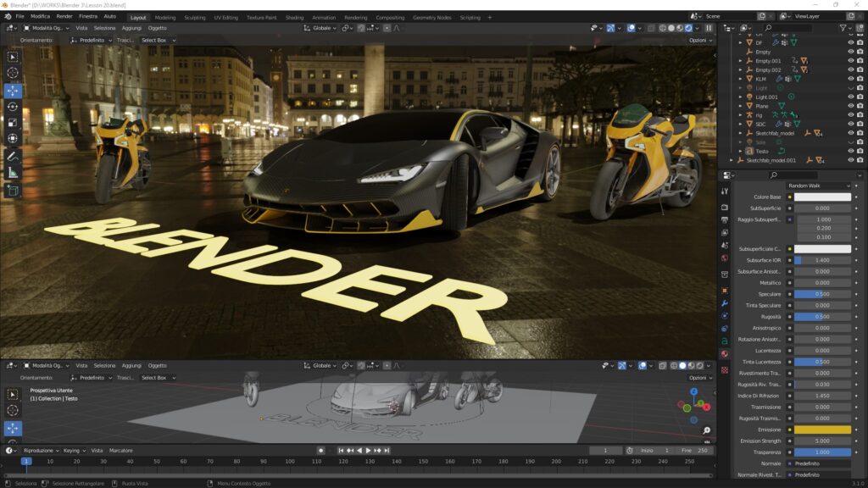Click the yellow Emissione color swatch
Viewport: 868px width, 488px height.
pyautogui.click(x=822, y=430)
